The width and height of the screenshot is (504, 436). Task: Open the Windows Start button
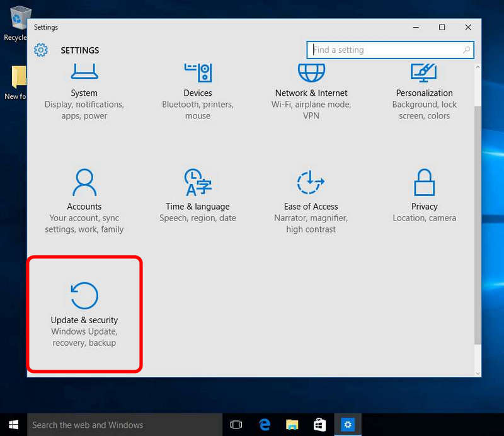point(13,425)
